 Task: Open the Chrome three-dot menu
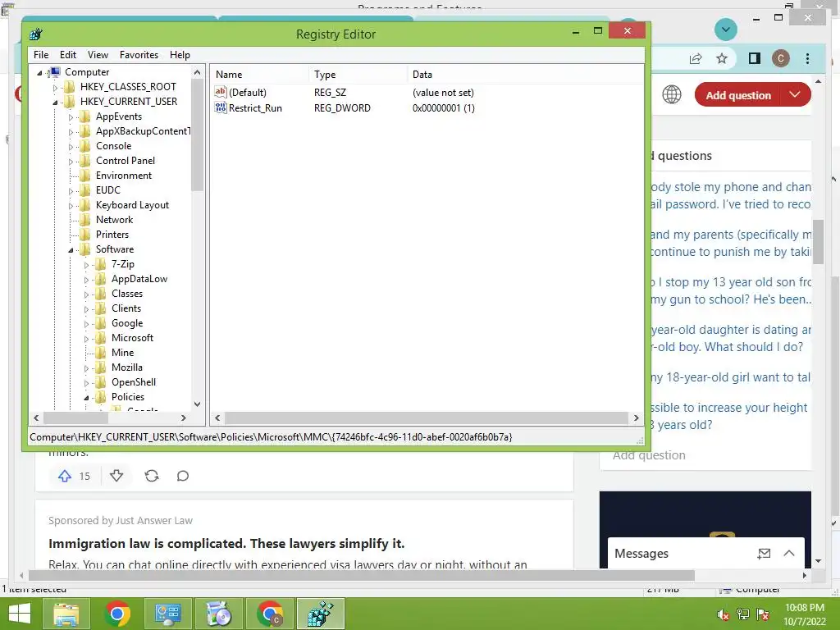(807, 58)
